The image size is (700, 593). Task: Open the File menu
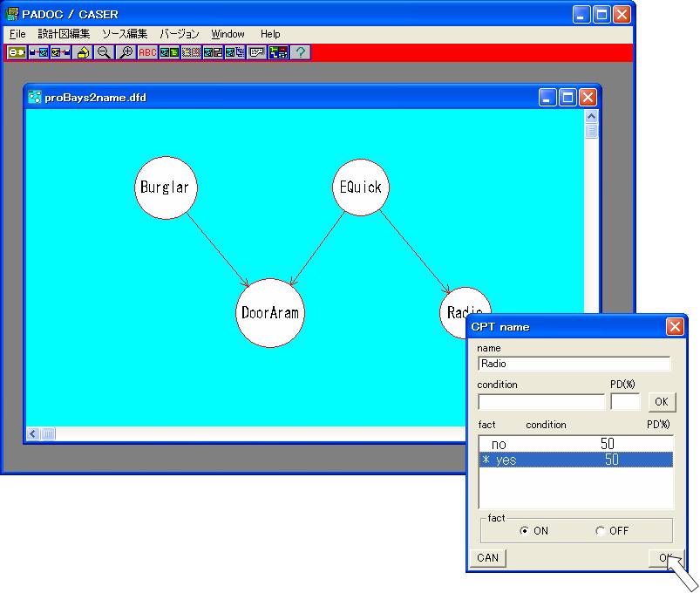point(17,34)
